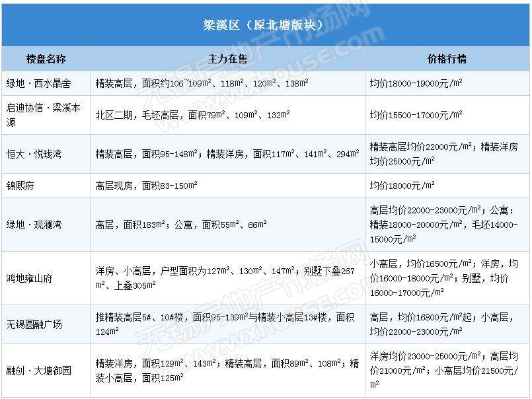Screen dimensions: 532x399
Task: Select the 绿地·西水晶舍 project name
Action: tap(39, 83)
